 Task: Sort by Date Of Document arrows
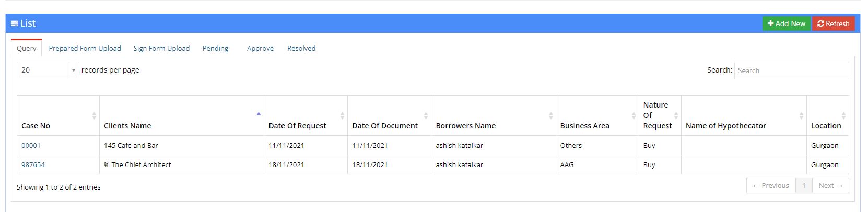[426, 115]
